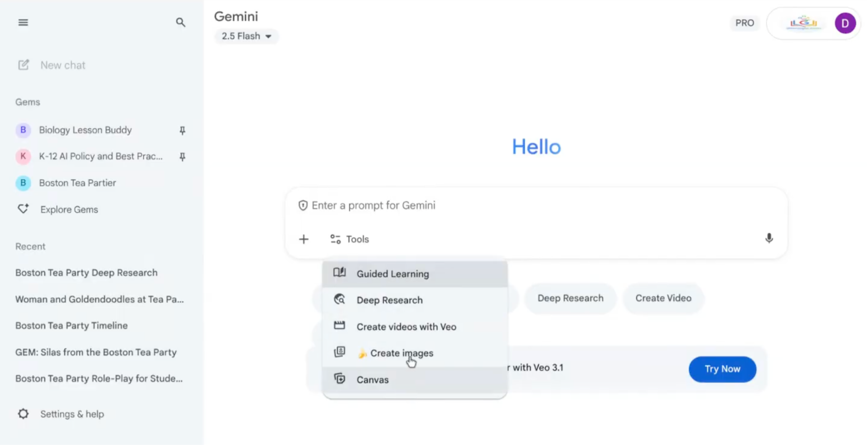Click the microphone icon in prompt box
Screen dimensions: 868x445
pyautogui.click(x=769, y=238)
